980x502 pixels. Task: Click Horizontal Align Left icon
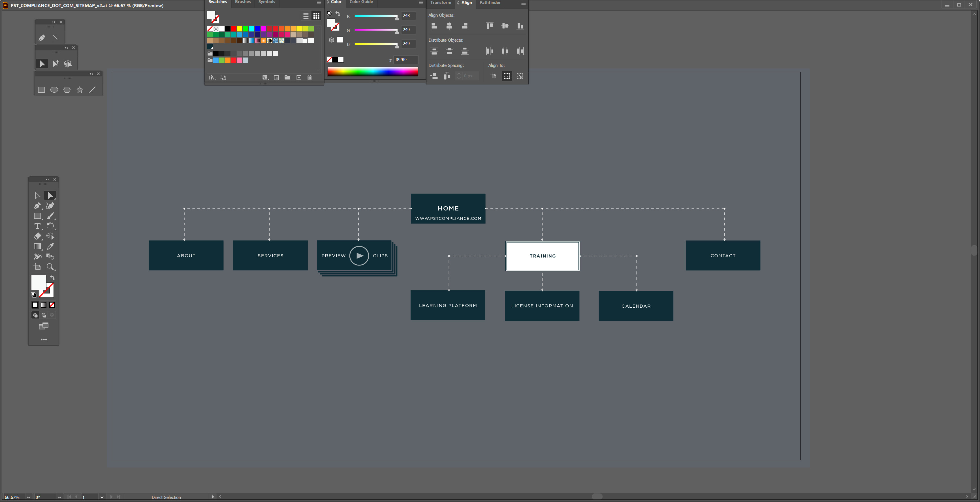click(434, 26)
